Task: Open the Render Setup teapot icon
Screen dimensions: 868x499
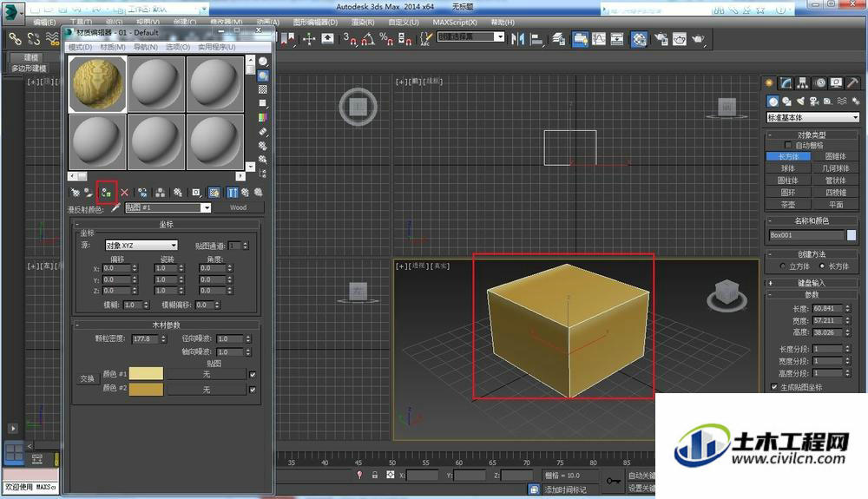Action: tap(661, 39)
